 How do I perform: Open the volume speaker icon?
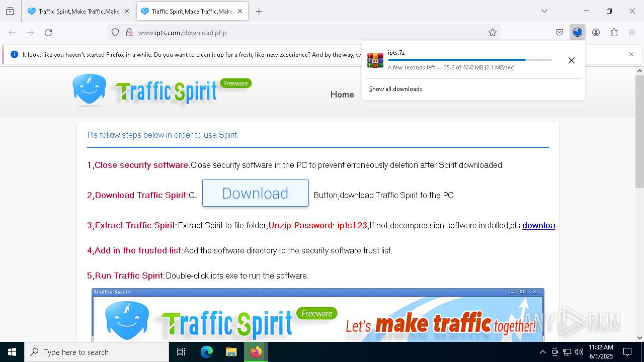(x=579, y=352)
